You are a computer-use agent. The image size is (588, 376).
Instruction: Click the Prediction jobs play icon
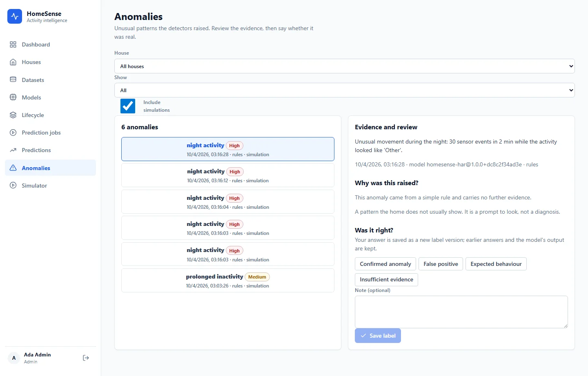click(13, 133)
